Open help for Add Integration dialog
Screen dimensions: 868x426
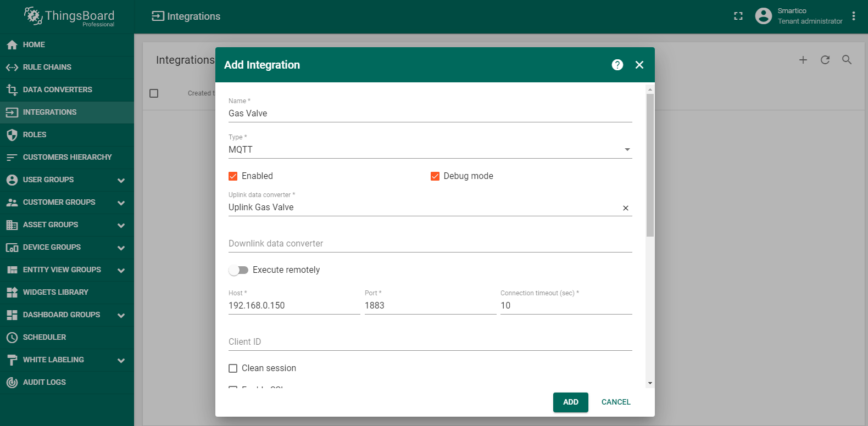[617, 65]
